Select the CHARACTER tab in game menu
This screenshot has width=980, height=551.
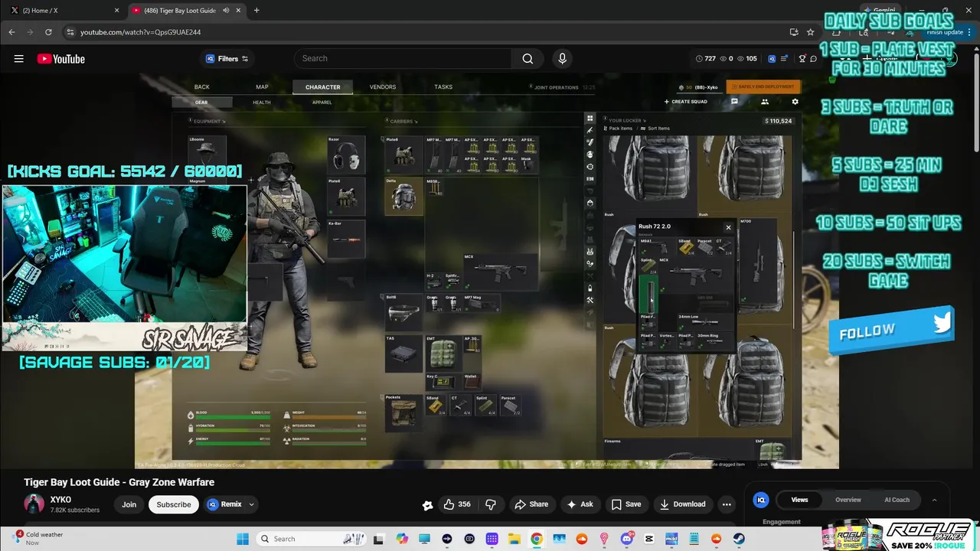pyautogui.click(x=323, y=87)
